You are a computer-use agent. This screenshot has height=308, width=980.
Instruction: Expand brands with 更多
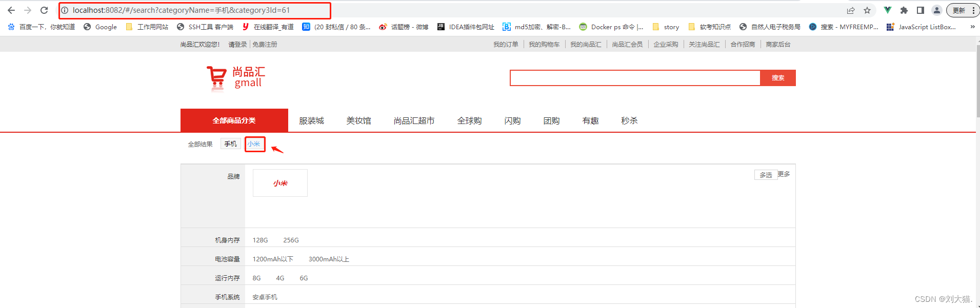(x=784, y=174)
